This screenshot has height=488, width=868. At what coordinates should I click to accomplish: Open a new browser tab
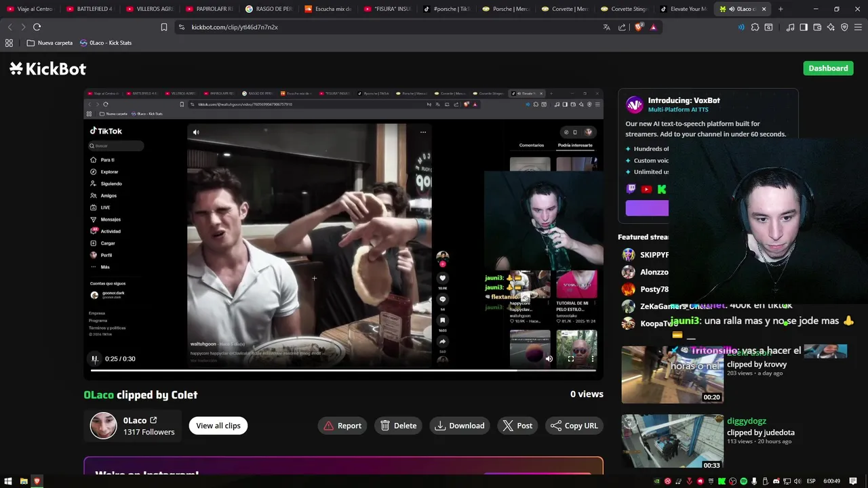(781, 9)
